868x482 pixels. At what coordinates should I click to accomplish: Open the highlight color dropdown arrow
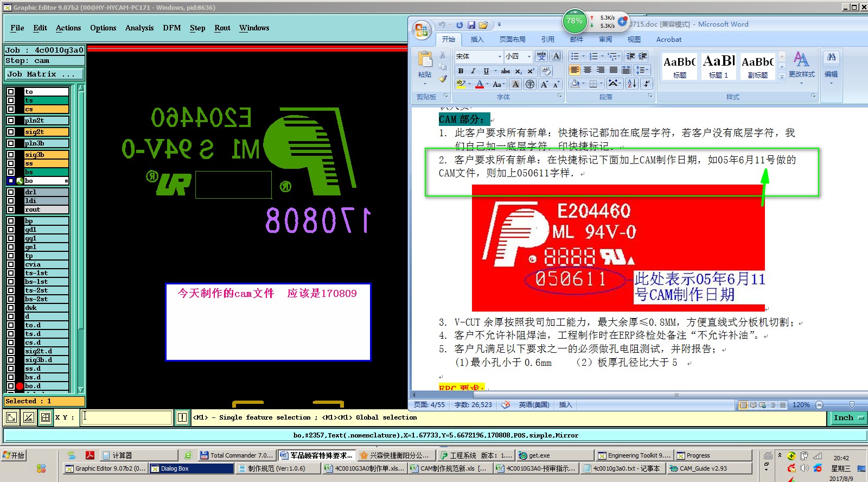[x=469, y=84]
